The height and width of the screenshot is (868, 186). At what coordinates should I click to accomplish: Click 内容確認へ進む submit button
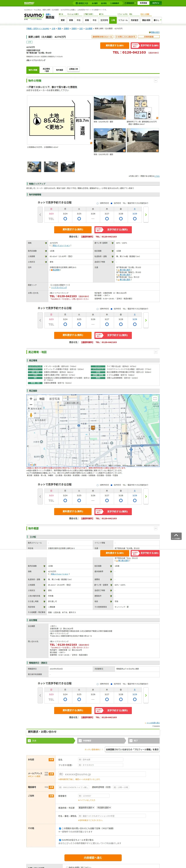pyautogui.click(x=93, y=858)
